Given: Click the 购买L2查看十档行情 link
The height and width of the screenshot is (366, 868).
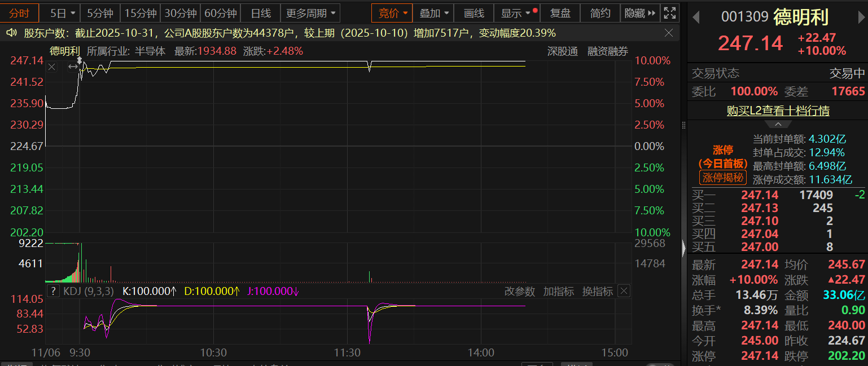Looking at the screenshot, I should [x=778, y=111].
